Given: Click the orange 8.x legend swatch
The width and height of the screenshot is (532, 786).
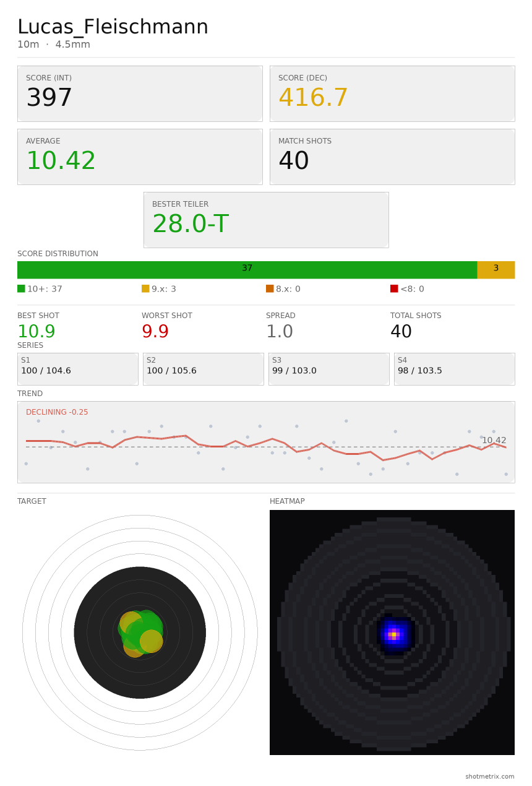Looking at the screenshot, I should click(x=270, y=288).
